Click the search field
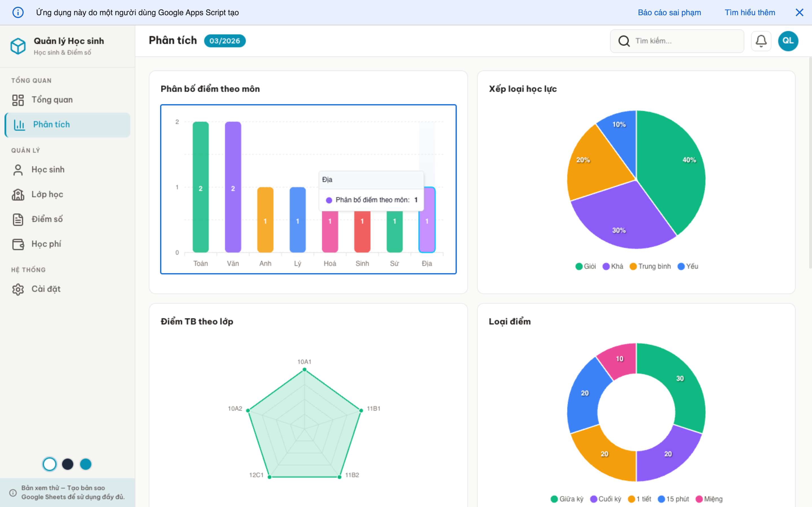This screenshot has width=812, height=507. pos(677,41)
